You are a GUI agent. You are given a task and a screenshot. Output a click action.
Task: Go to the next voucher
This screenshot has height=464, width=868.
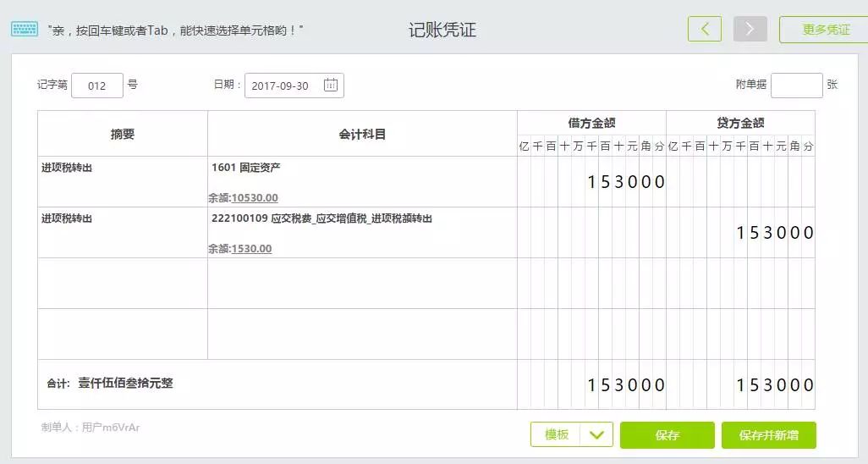pos(750,29)
